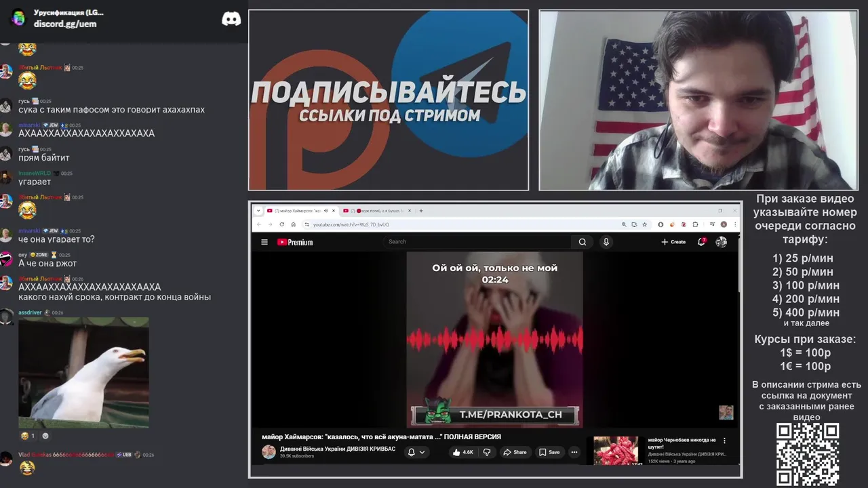Expand subscription notification bell dropdown
This screenshot has width=868, height=488.
416,452
